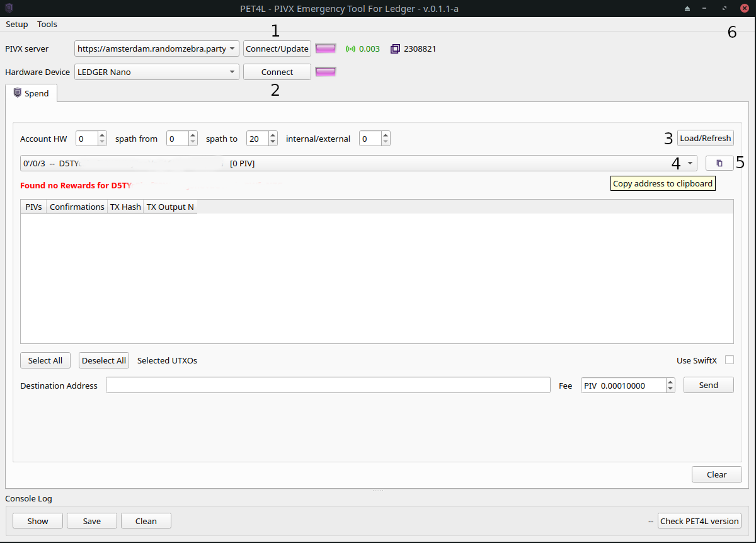Maximize the PET4L window
The height and width of the screenshot is (543, 756).
click(x=725, y=8)
